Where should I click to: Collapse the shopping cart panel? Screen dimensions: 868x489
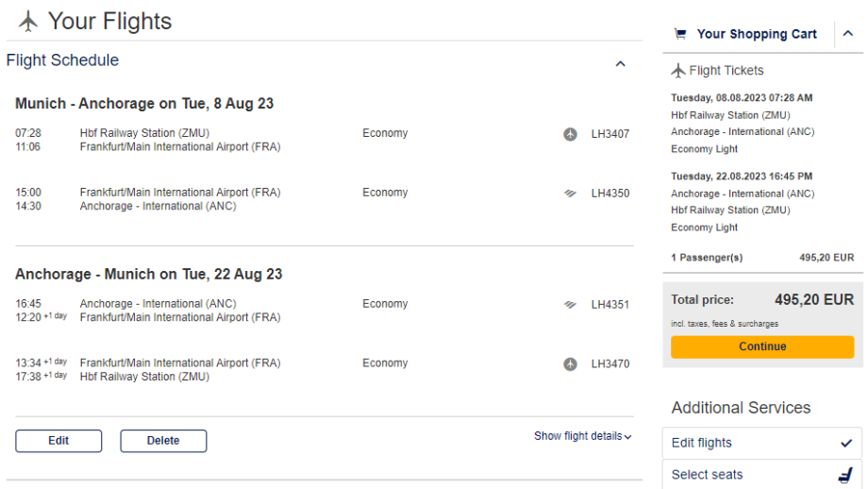point(847,34)
